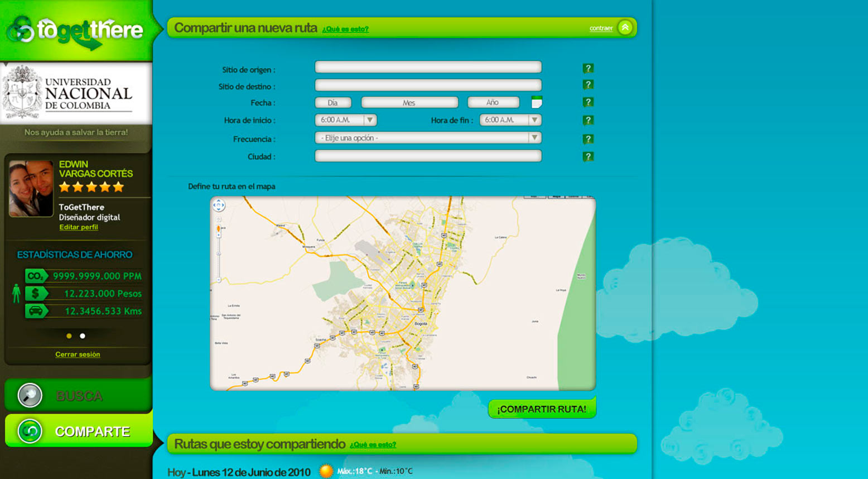This screenshot has height=479, width=868.
Task: Click the Cerrar sesión link
Action: point(78,355)
